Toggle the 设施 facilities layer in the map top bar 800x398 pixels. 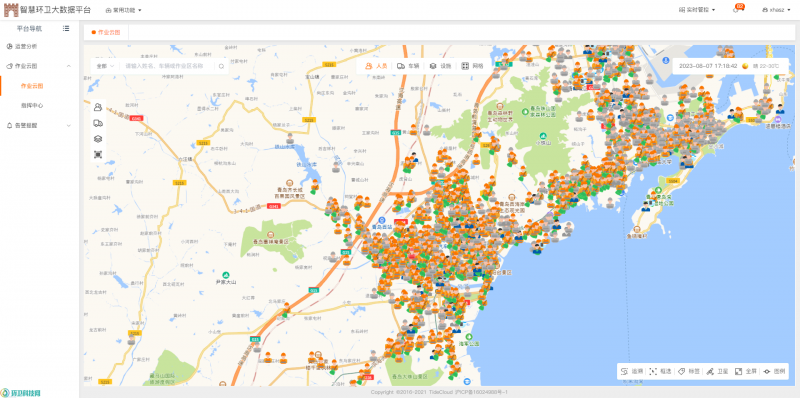(440, 66)
